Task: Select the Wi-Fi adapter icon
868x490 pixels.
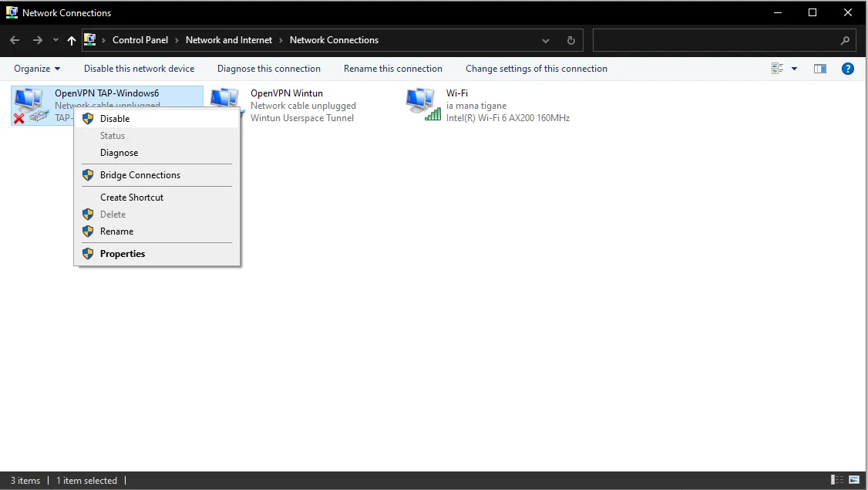Action: tap(423, 104)
